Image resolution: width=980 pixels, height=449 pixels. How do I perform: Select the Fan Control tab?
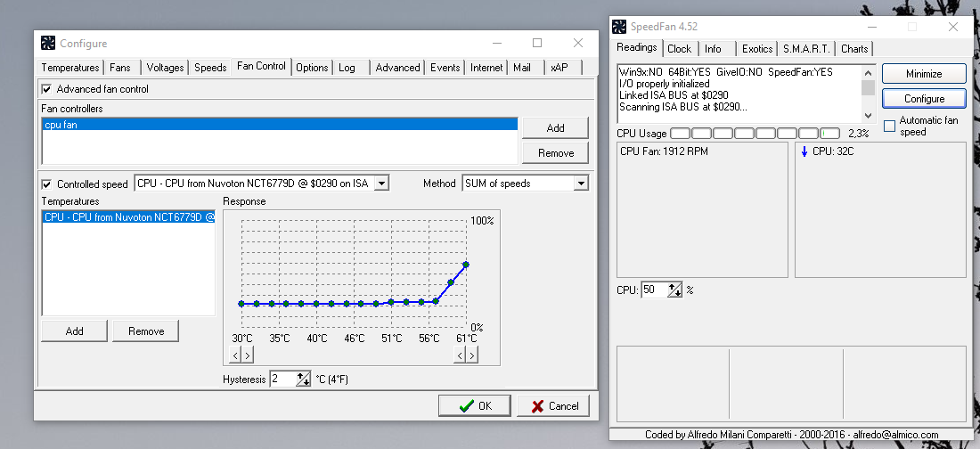(261, 66)
